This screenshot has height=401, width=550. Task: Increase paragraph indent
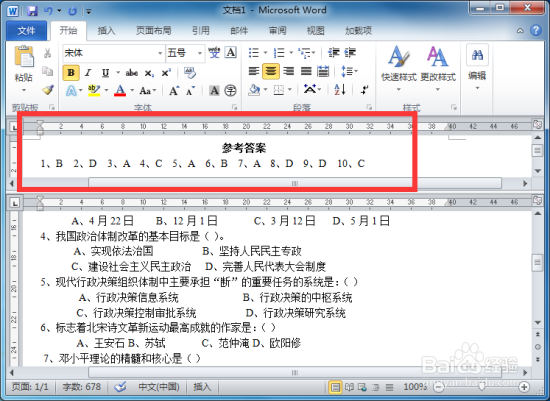(x=350, y=53)
